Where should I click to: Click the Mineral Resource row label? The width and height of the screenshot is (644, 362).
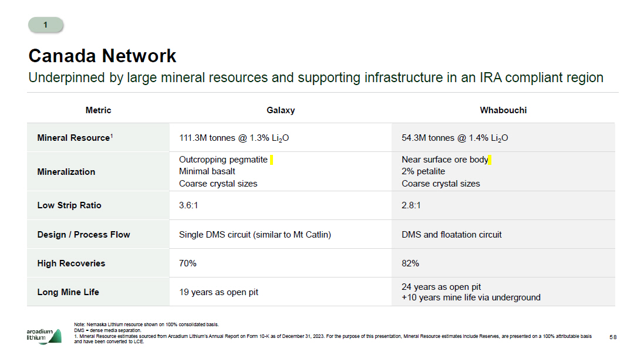pyautogui.click(x=75, y=138)
